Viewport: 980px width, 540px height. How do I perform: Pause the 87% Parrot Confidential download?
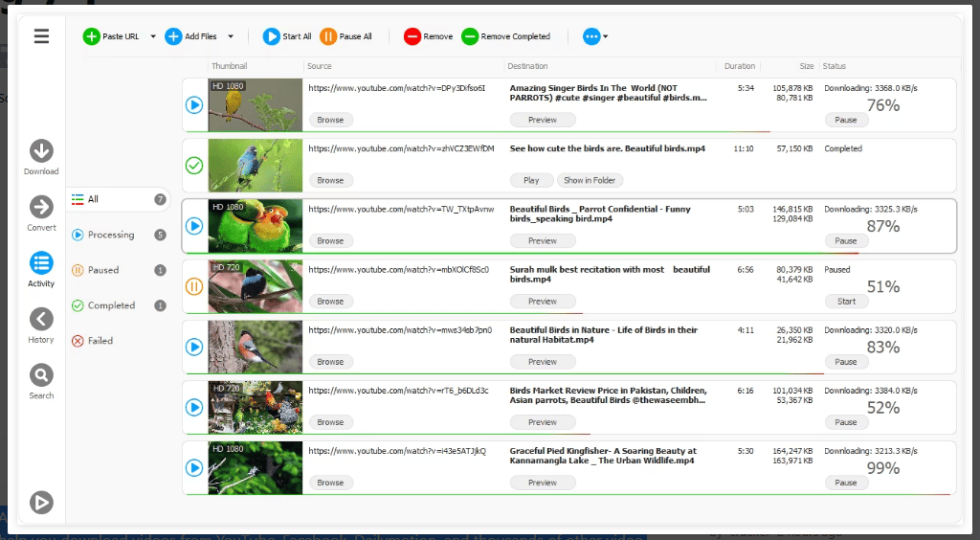846,240
